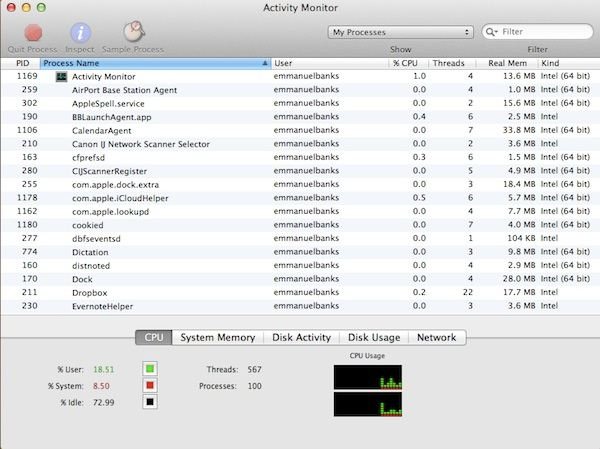The image size is (600, 449).
Task: Sort by the Real Mem column header
Action: point(507,63)
